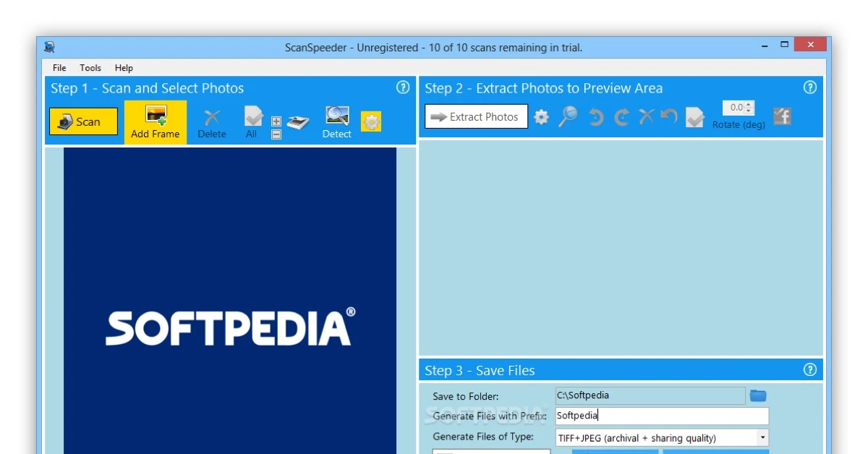This screenshot has width=868, height=454.
Task: Click the delete X icon in Step 2
Action: point(647,116)
